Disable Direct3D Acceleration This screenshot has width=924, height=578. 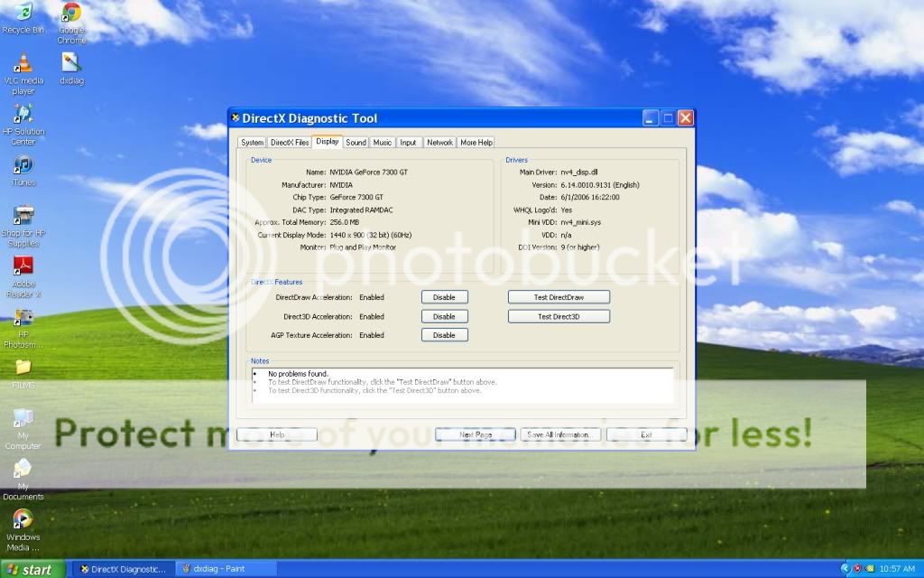point(444,316)
